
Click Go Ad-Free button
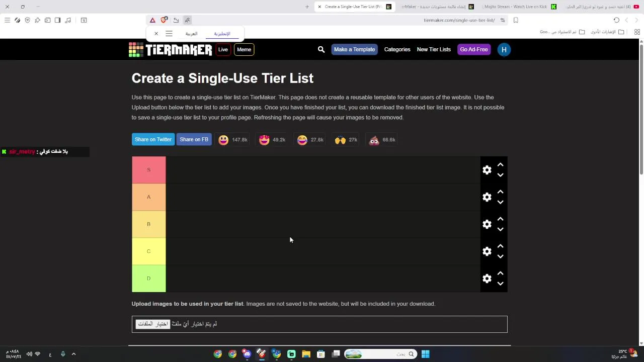(474, 49)
